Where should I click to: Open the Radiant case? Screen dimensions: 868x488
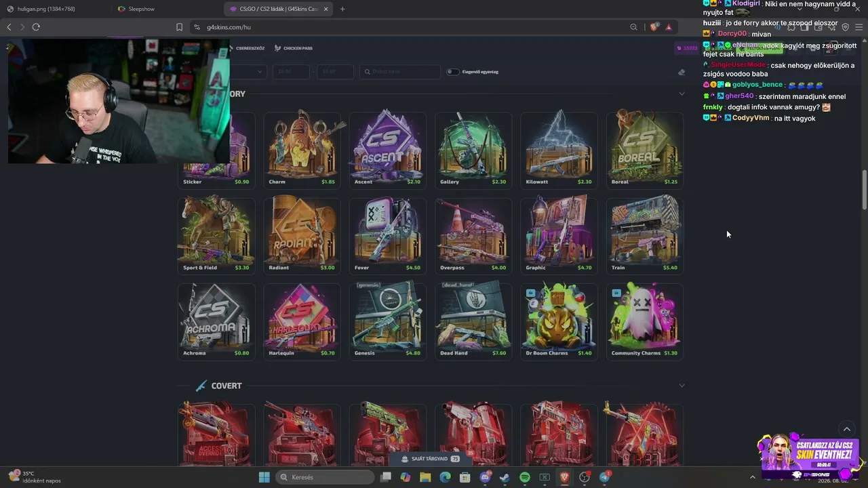click(302, 235)
